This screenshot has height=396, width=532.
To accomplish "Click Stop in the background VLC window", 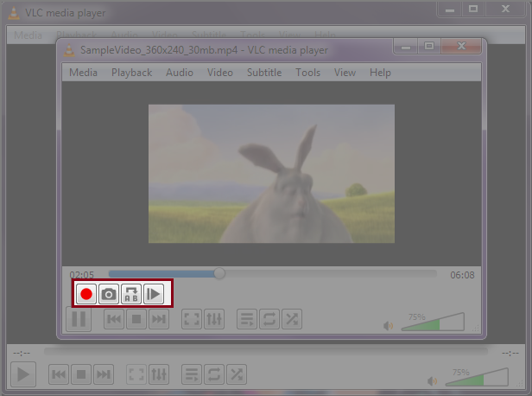I will [x=81, y=374].
